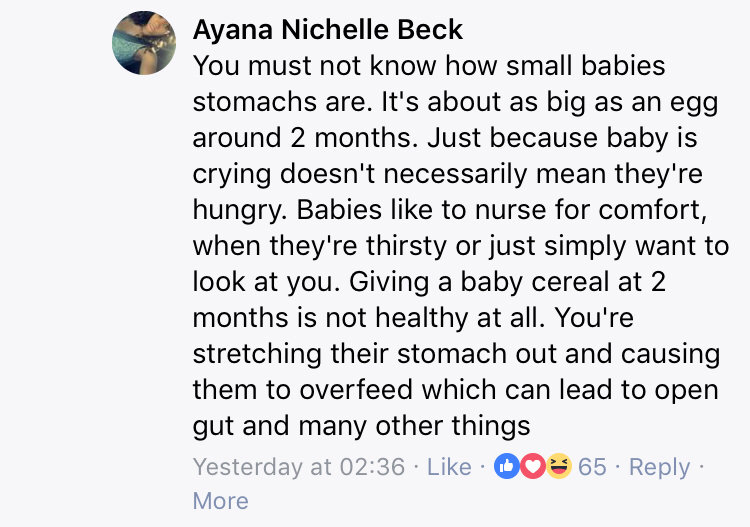Click the 'Yesterday at 02:36' timestamp
Image resolution: width=750 pixels, height=527 pixels.
click(x=299, y=467)
